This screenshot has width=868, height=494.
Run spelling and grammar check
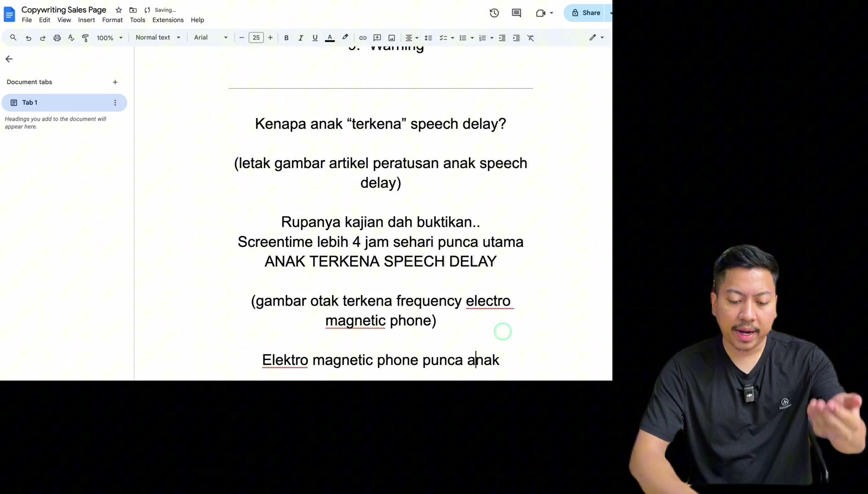(x=71, y=38)
